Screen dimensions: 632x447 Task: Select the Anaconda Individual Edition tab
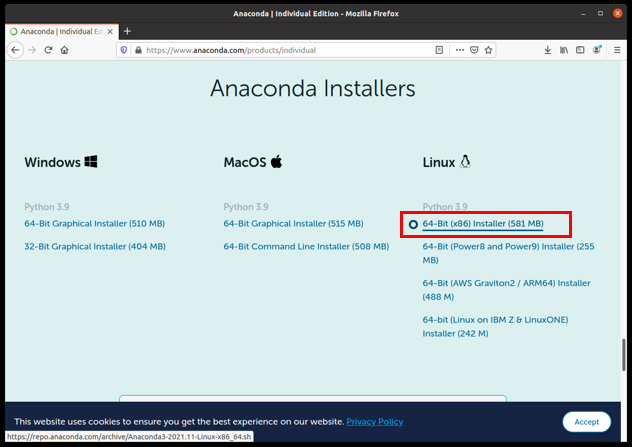(62, 31)
